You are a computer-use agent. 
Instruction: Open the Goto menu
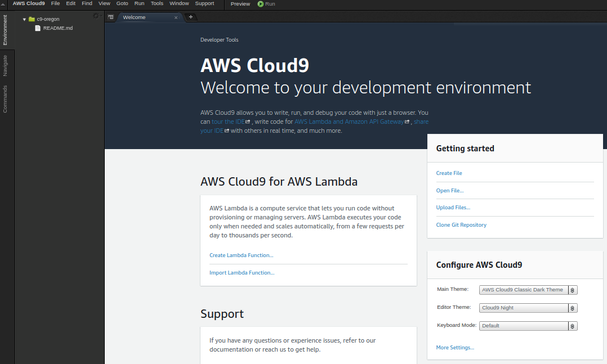tap(122, 3)
